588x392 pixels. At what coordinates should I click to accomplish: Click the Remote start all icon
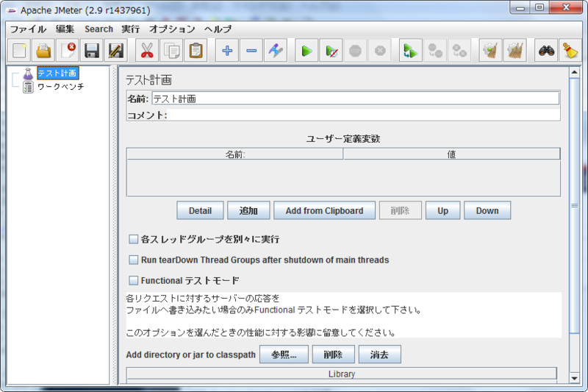tap(411, 50)
